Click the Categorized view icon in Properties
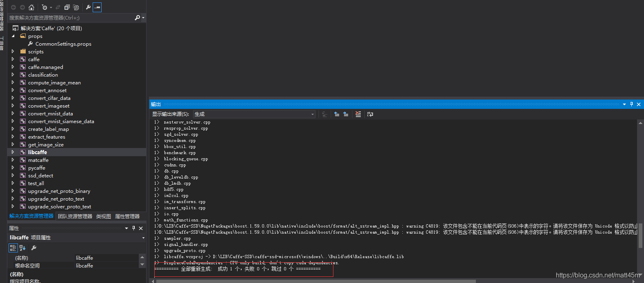The image size is (644, 283). pyautogui.click(x=13, y=248)
